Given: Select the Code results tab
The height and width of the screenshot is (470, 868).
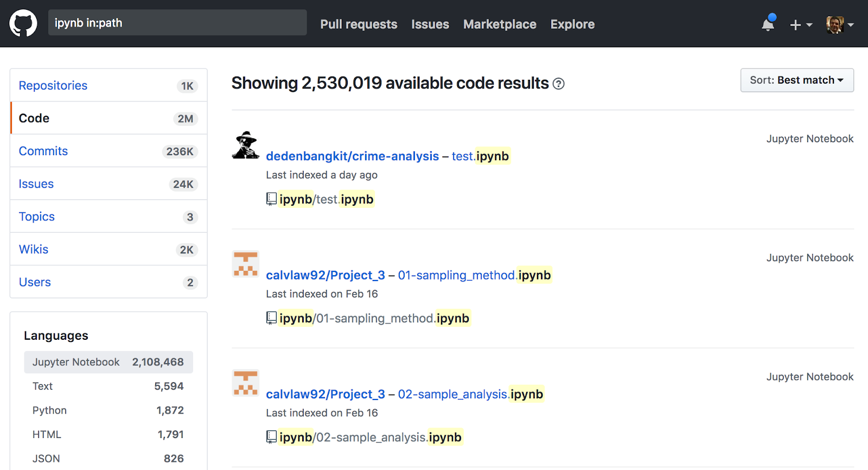Looking at the screenshot, I should point(108,118).
